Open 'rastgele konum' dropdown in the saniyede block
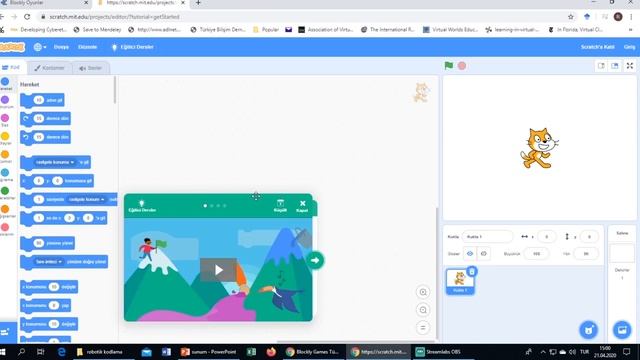This screenshot has width=640, height=360. click(86, 199)
